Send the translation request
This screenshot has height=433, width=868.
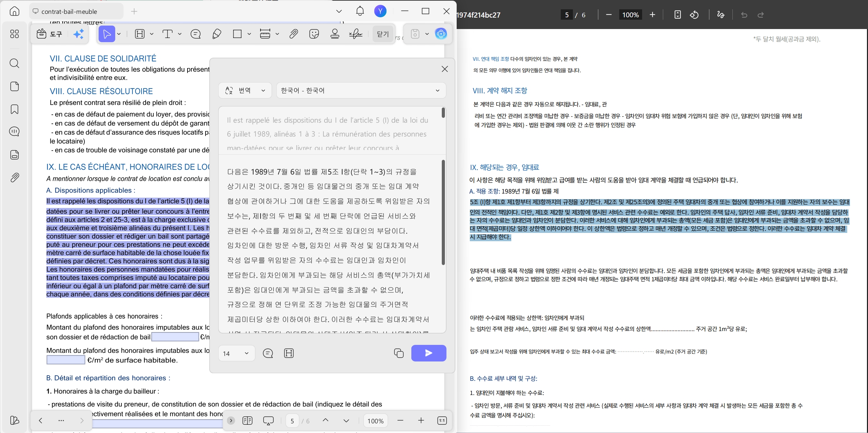(429, 353)
